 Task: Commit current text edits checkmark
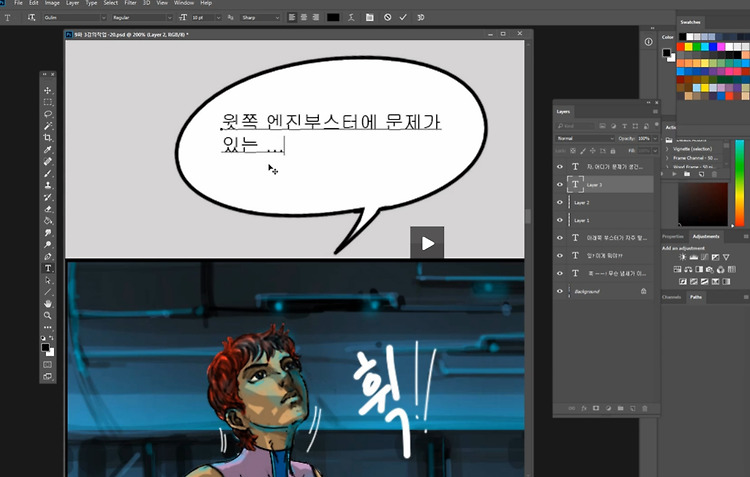[403, 18]
